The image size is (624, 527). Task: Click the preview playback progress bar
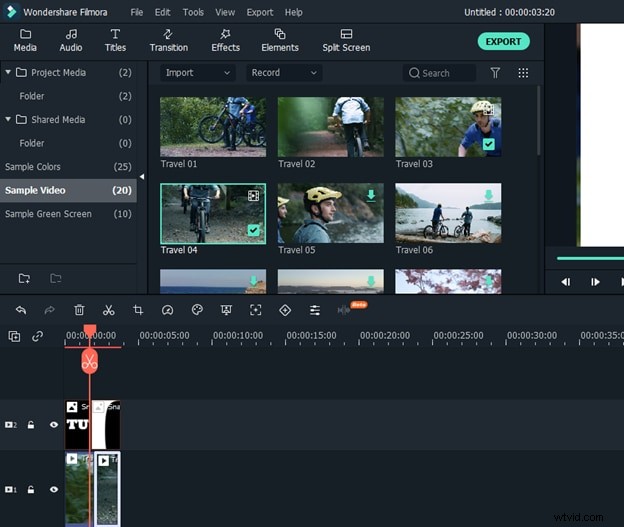coord(589,258)
